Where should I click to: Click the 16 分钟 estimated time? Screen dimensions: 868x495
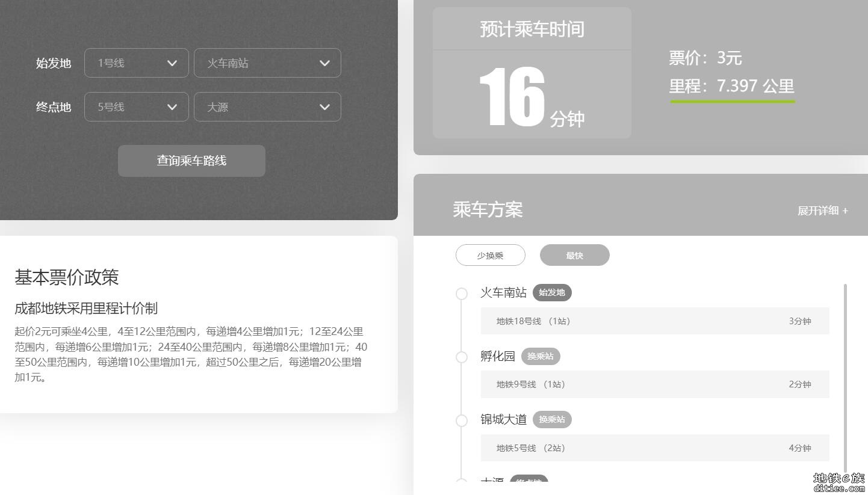point(532,97)
